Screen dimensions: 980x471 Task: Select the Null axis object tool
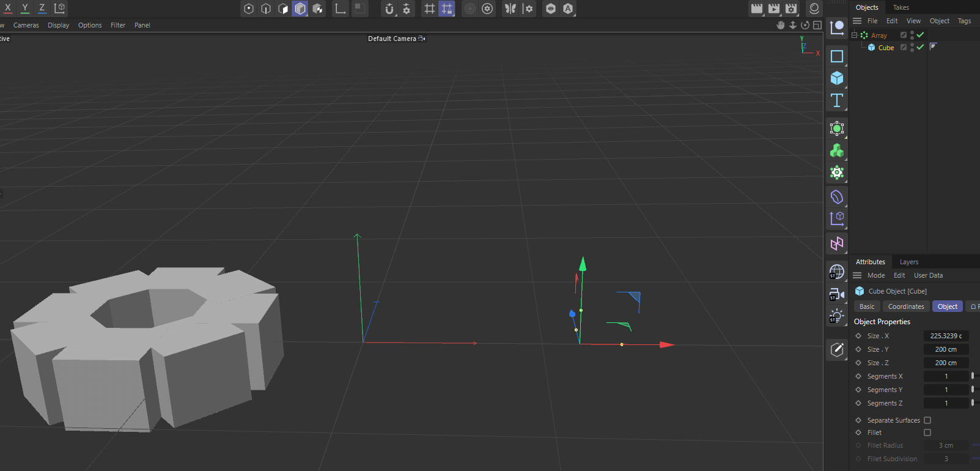pos(837,28)
